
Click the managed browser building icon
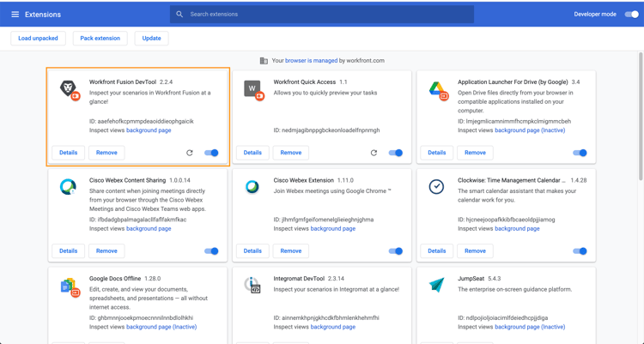[264, 61]
